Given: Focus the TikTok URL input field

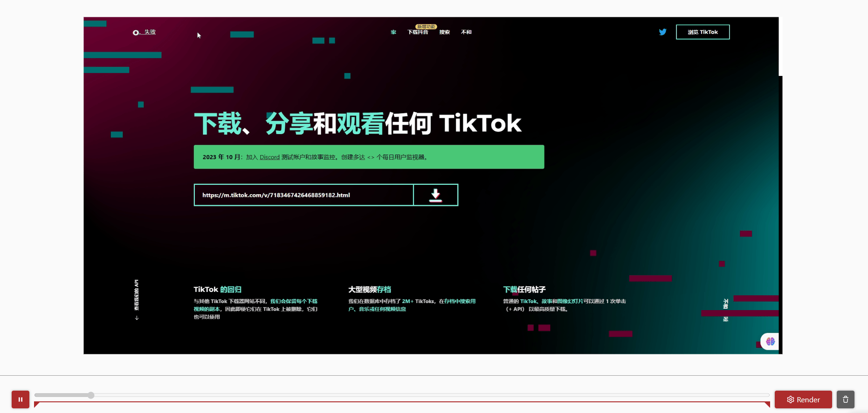Looking at the screenshot, I should click(x=303, y=195).
